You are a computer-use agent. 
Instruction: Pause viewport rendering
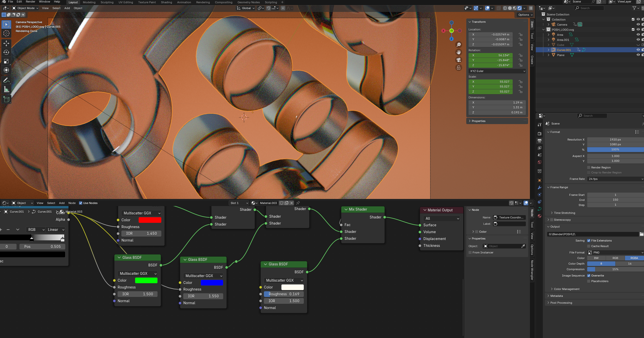tap(531, 8)
